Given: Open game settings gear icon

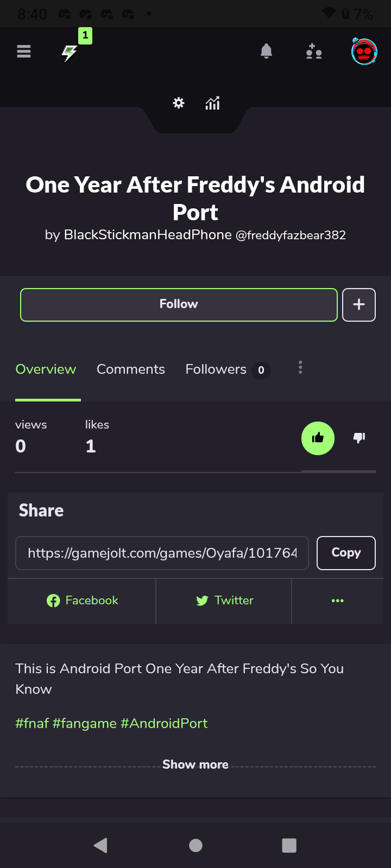Looking at the screenshot, I should coord(179,103).
